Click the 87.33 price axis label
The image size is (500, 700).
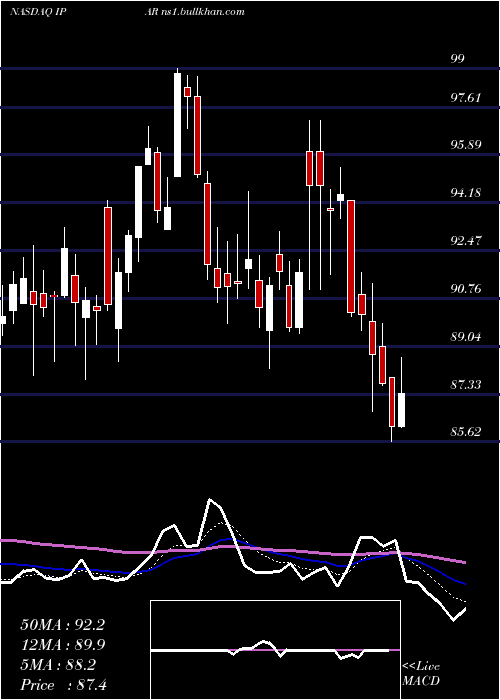point(466,384)
